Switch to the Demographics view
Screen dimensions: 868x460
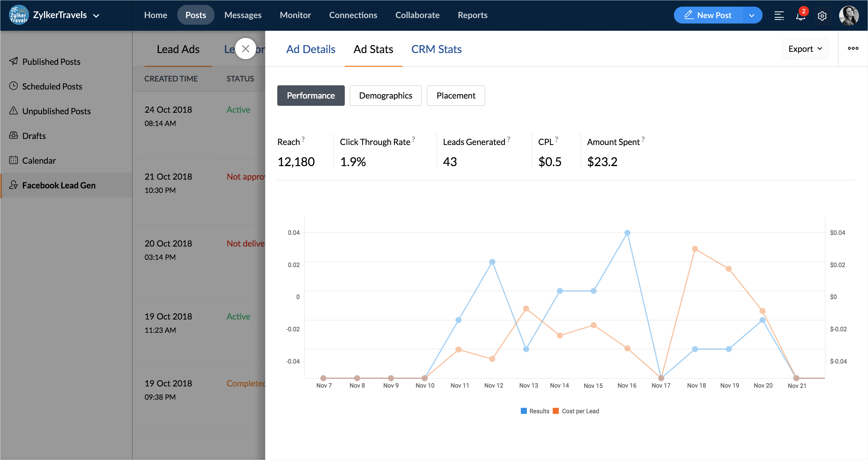click(385, 96)
